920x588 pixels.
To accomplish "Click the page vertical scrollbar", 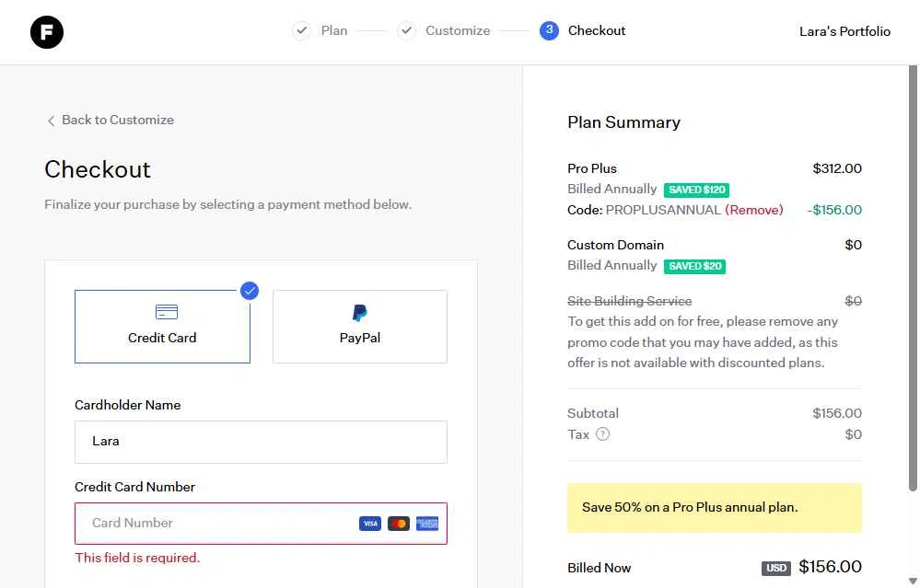I will [913, 279].
